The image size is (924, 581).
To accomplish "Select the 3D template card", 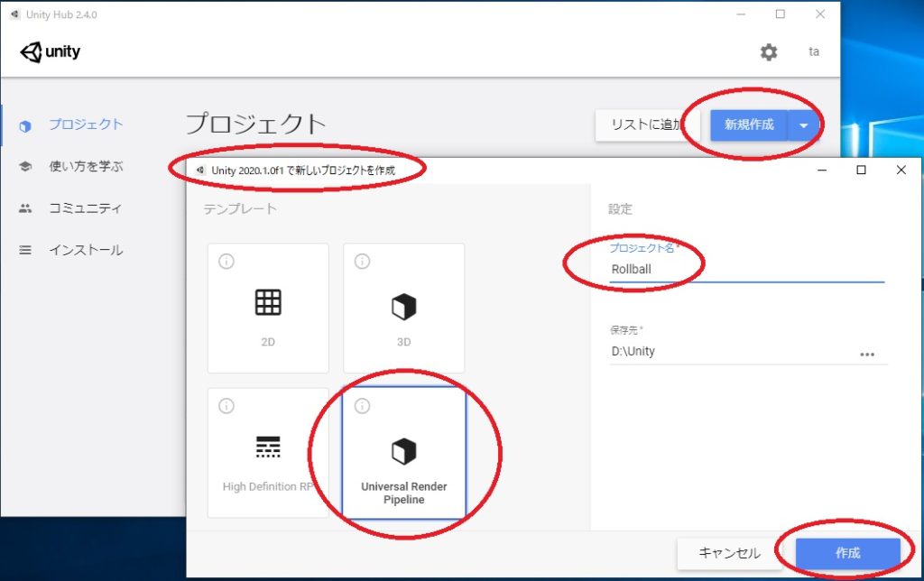I will [403, 308].
